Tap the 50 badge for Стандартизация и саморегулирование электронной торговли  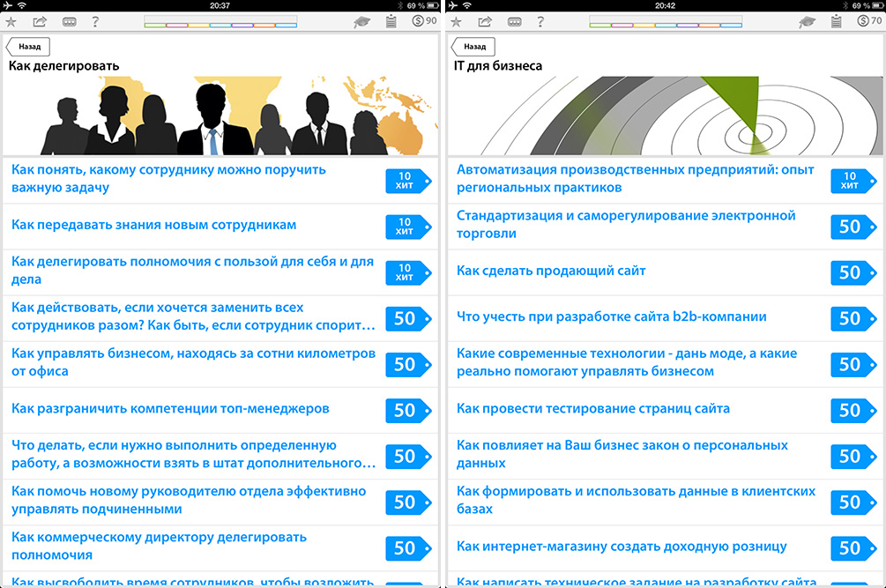click(853, 227)
